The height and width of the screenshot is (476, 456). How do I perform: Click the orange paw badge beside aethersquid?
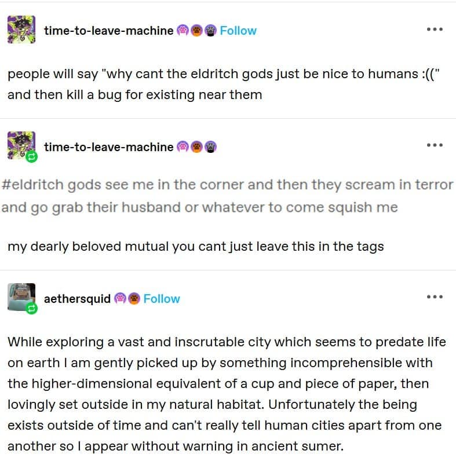pyautogui.click(x=134, y=298)
